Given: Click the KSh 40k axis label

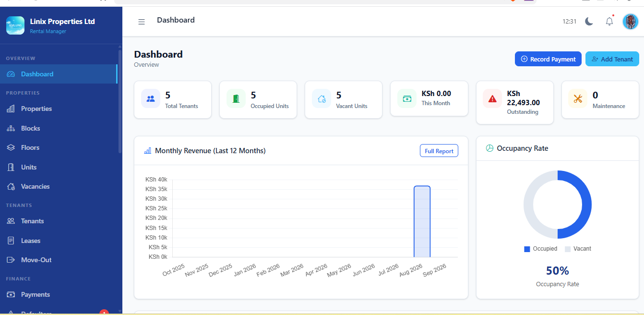Looking at the screenshot, I should tap(156, 179).
